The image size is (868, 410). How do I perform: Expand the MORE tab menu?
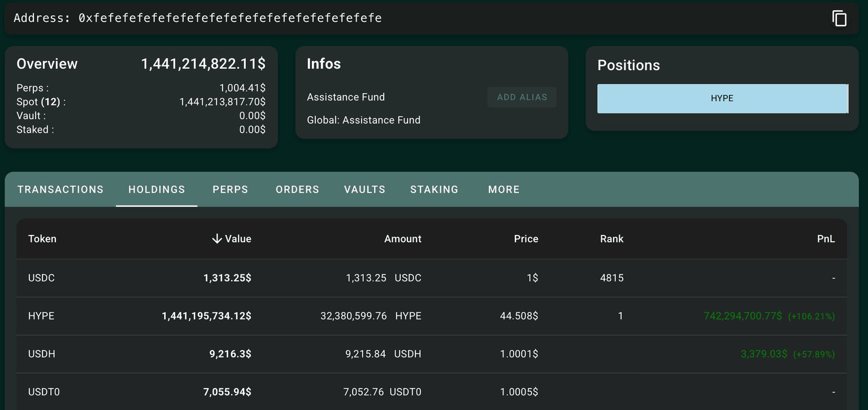tap(504, 190)
